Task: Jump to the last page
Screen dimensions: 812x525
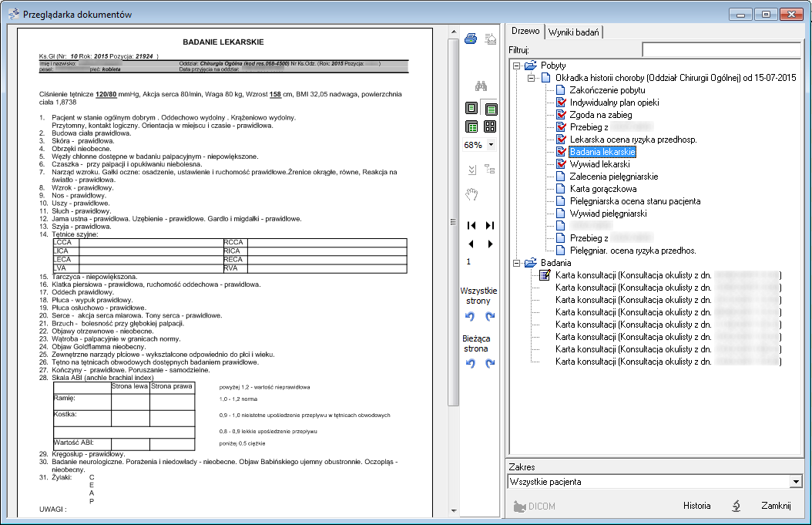Action: (x=490, y=225)
